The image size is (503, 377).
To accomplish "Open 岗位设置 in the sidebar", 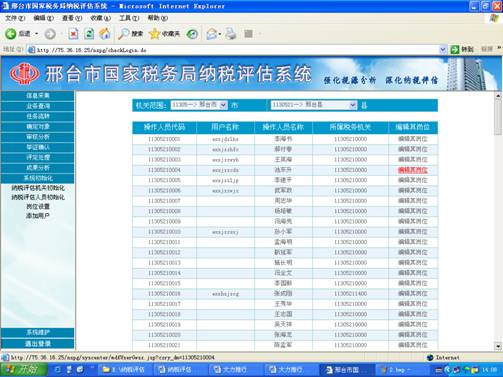I will (38, 206).
